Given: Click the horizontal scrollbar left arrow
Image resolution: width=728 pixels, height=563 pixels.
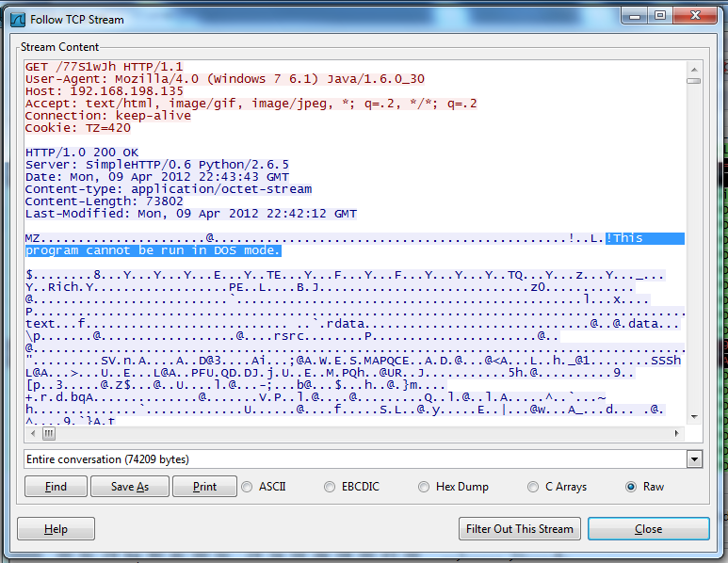Looking at the screenshot, I should [x=33, y=433].
